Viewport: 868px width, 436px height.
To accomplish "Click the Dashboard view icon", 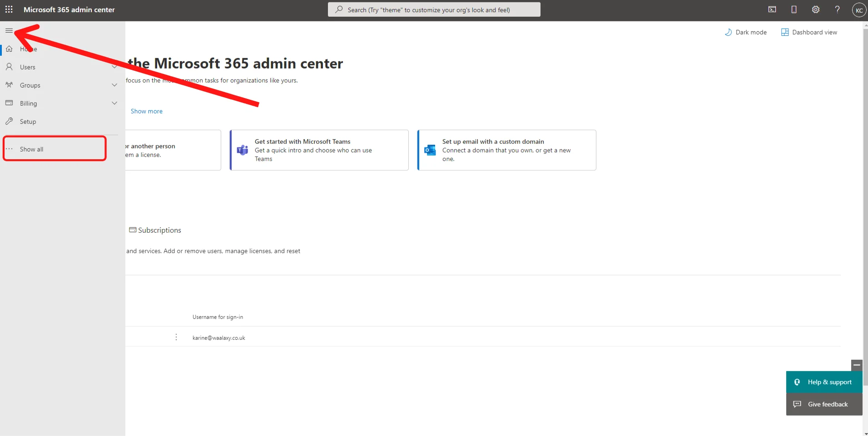I will point(785,32).
